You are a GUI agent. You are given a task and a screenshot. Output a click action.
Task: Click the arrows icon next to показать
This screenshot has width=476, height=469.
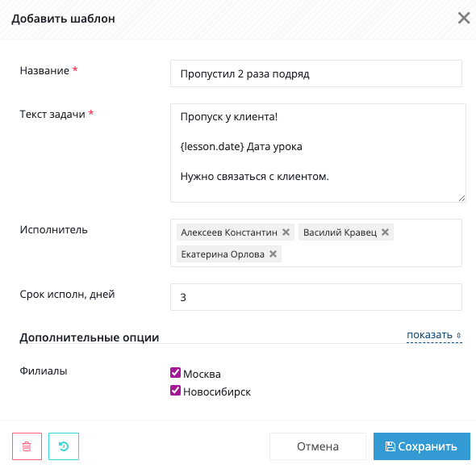[459, 335]
